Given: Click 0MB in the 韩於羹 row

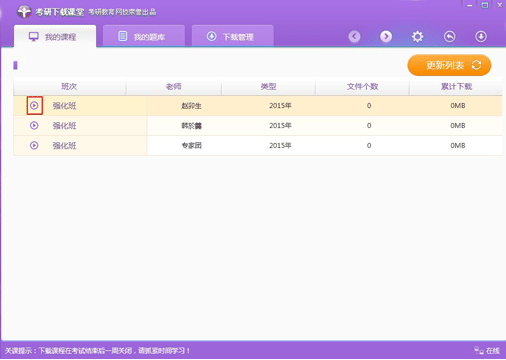Looking at the screenshot, I should (458, 126).
